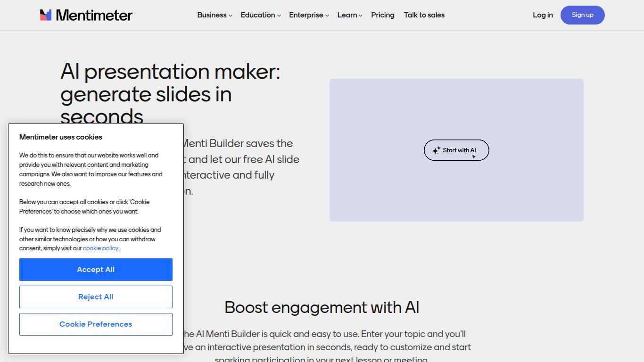
Task: Click the Start with AI button
Action: point(456,150)
